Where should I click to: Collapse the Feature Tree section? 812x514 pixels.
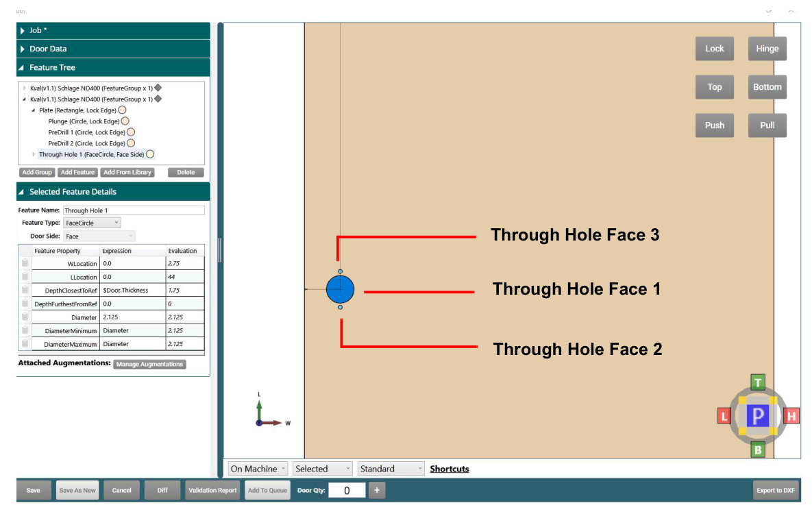click(22, 68)
